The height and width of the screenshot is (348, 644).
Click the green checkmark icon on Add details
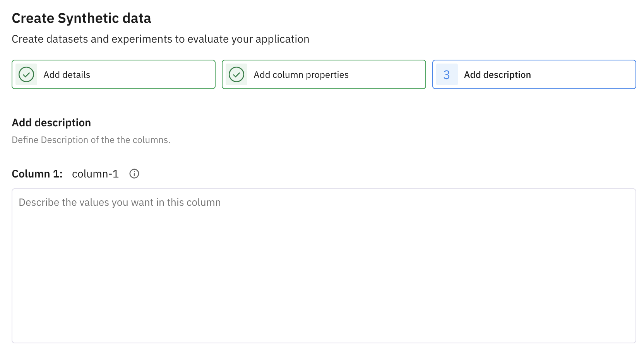pyautogui.click(x=26, y=74)
